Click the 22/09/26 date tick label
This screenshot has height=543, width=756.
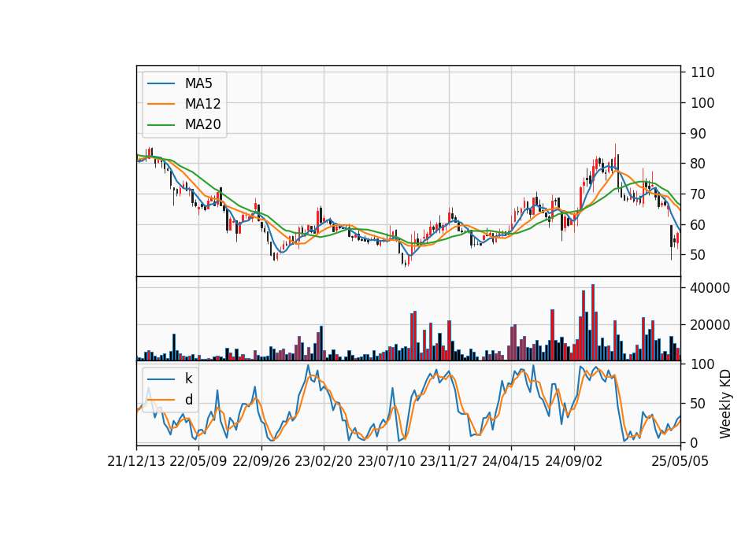tap(261, 461)
